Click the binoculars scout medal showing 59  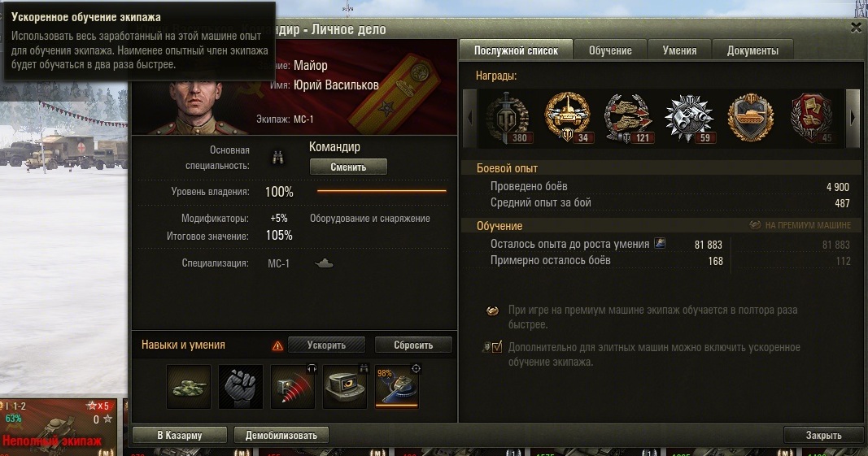pos(689,118)
